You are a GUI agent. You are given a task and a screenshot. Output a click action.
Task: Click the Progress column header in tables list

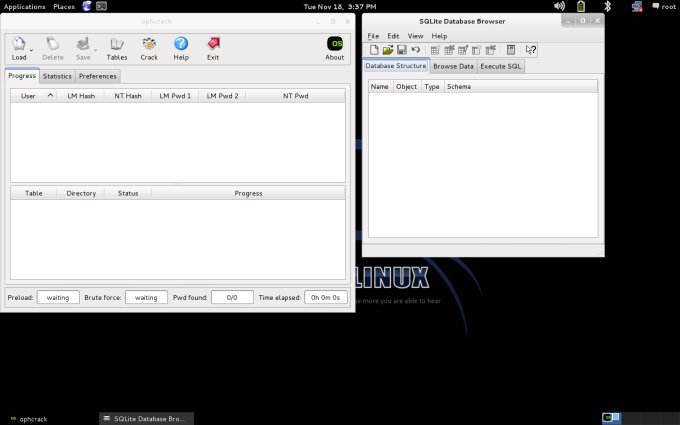click(248, 193)
